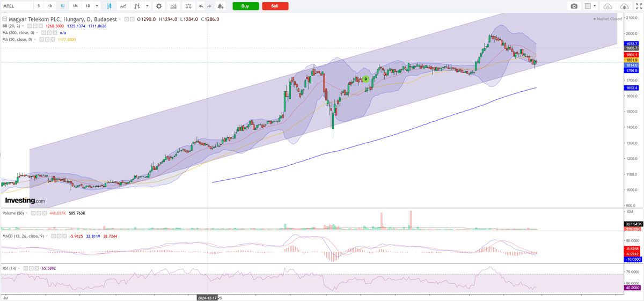644x301 pixels.
Task: Open the Investing.com logo link
Action: (25, 200)
